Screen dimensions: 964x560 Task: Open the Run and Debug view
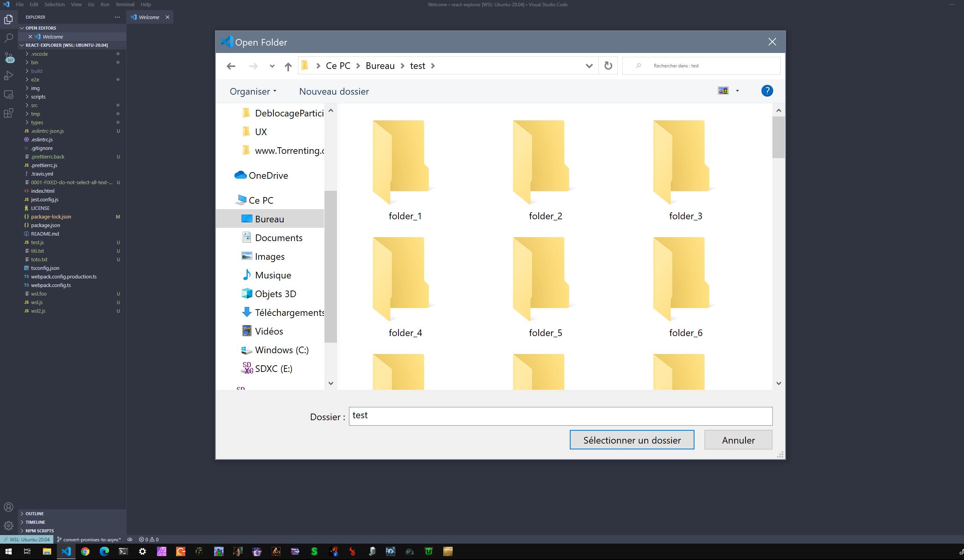pyautogui.click(x=9, y=76)
